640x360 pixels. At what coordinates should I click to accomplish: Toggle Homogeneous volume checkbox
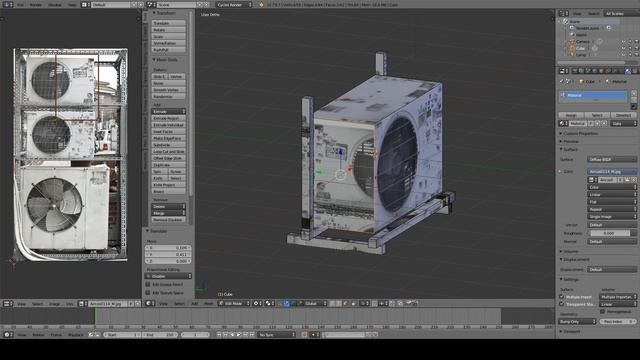pos(602,311)
